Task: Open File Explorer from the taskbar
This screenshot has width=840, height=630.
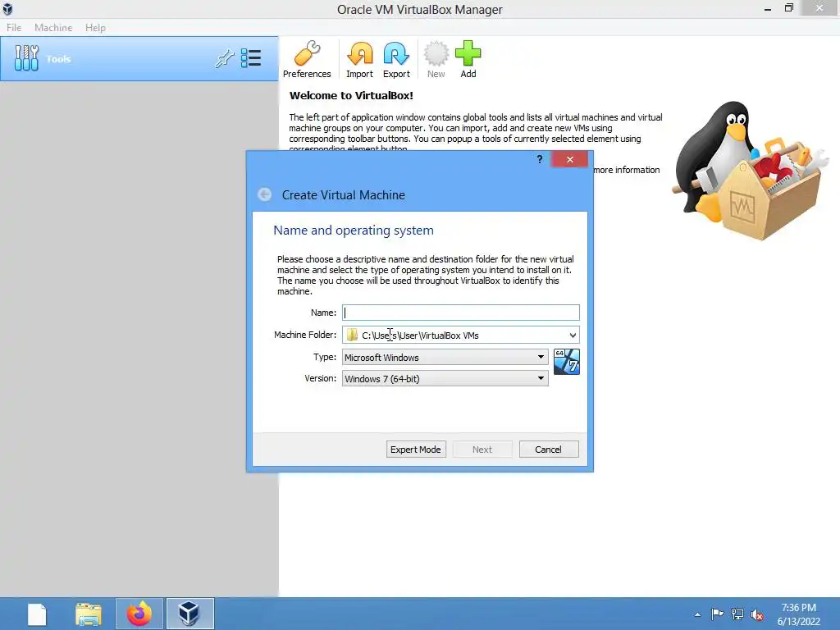Action: point(89,614)
